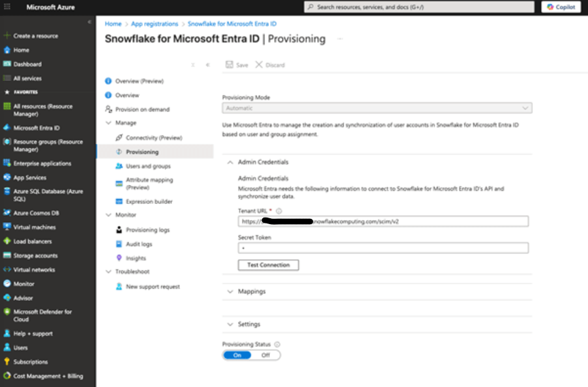Open the Provisioning Mode dropdown
The image size is (588, 387).
tap(377, 108)
